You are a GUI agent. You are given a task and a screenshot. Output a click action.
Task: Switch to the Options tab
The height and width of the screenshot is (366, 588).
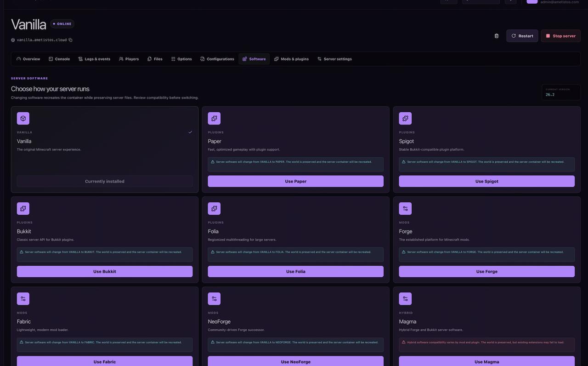click(181, 59)
